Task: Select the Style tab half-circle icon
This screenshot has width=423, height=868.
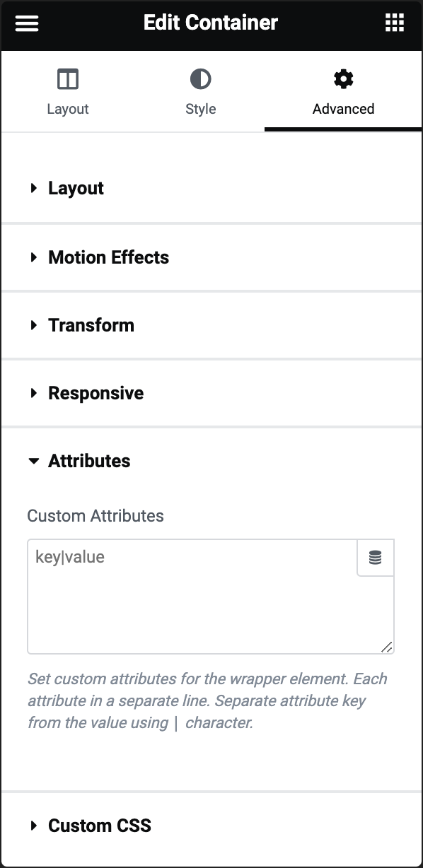Action: tap(201, 79)
